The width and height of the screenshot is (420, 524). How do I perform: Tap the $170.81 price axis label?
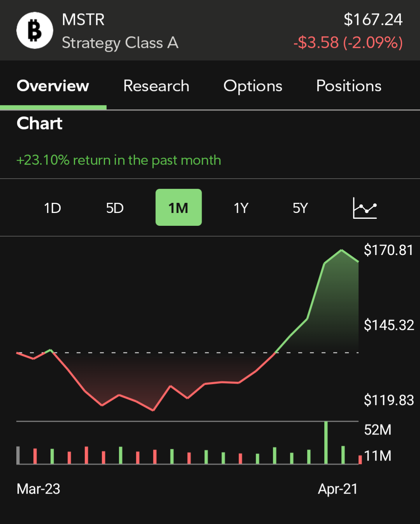pos(388,250)
